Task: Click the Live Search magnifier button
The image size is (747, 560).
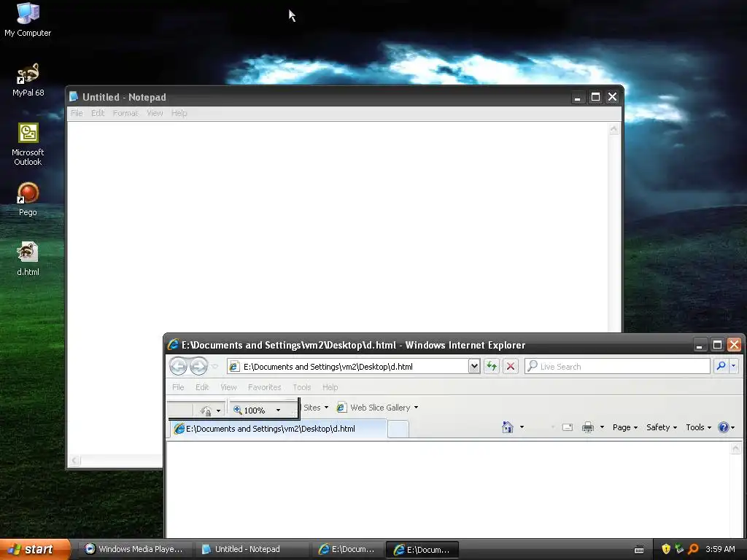Action: (x=721, y=366)
